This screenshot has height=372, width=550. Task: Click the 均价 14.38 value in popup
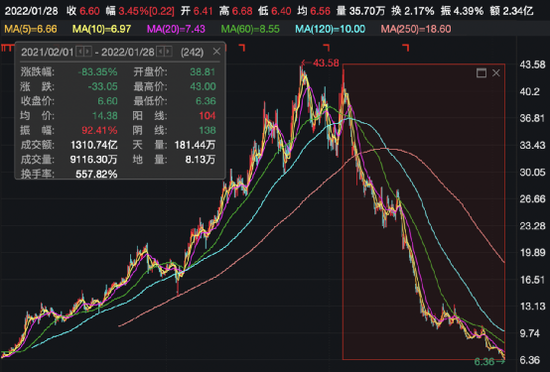point(105,116)
